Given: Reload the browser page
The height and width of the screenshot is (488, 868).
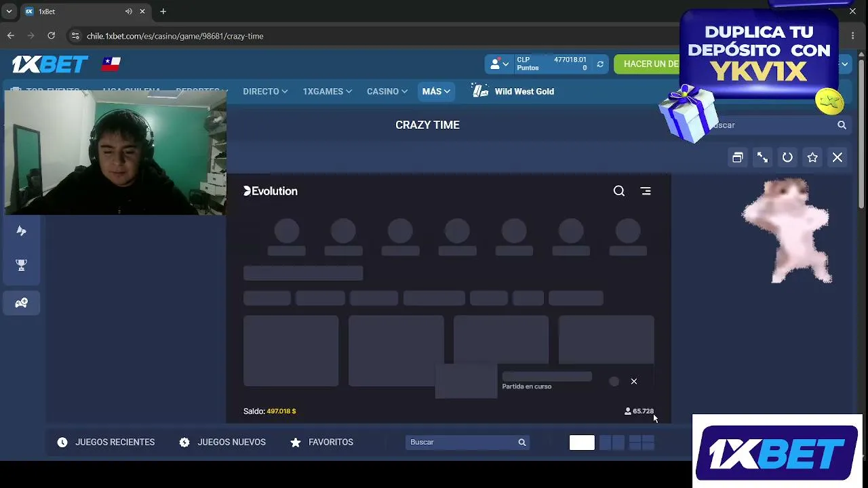Looking at the screenshot, I should click(x=52, y=36).
